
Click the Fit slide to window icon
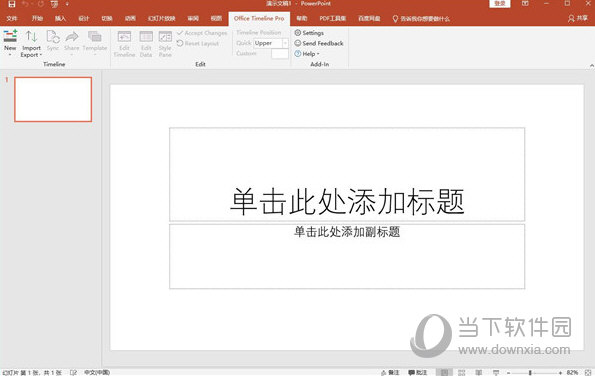[589, 373]
